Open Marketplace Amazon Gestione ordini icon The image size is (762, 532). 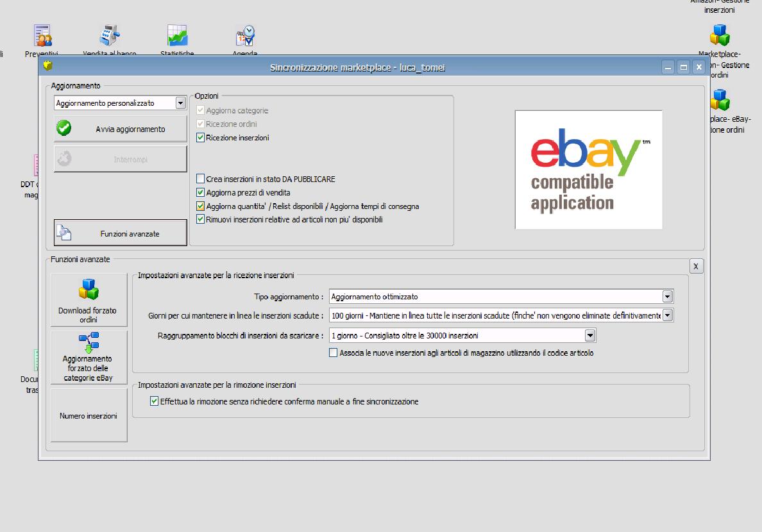(720, 35)
